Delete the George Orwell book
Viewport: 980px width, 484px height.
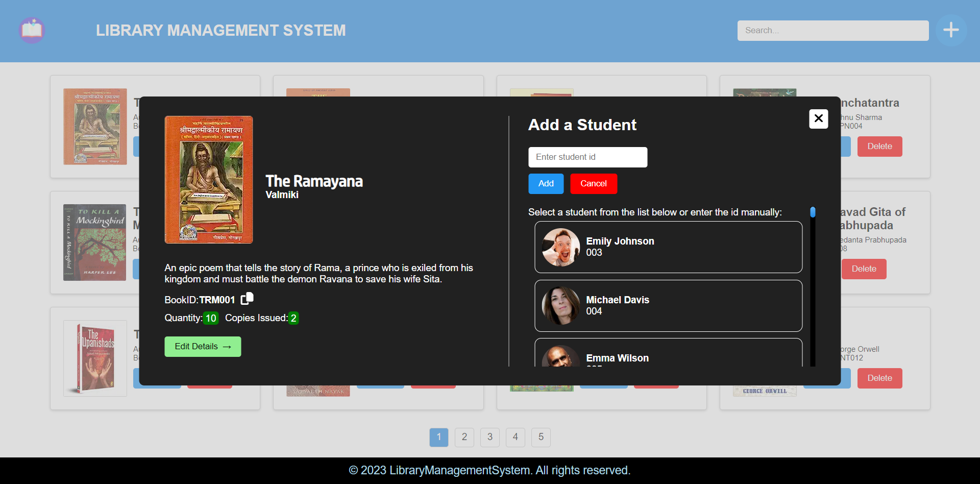coord(879,378)
